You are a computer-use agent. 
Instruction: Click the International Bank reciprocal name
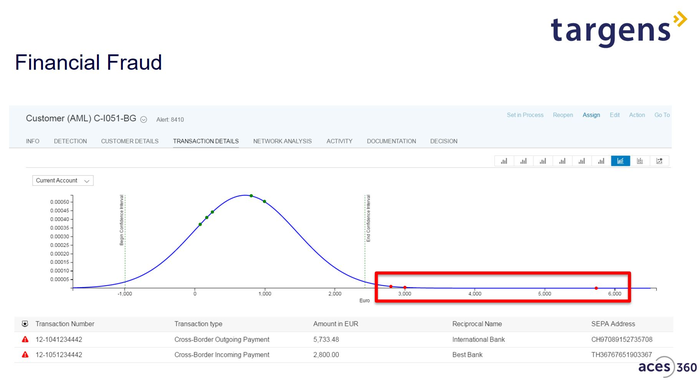click(x=479, y=340)
